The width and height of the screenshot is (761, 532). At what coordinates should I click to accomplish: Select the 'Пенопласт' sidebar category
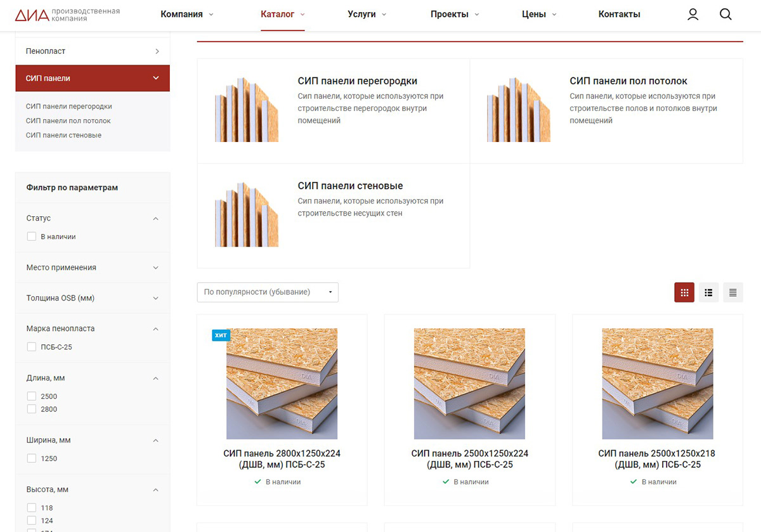click(x=92, y=51)
